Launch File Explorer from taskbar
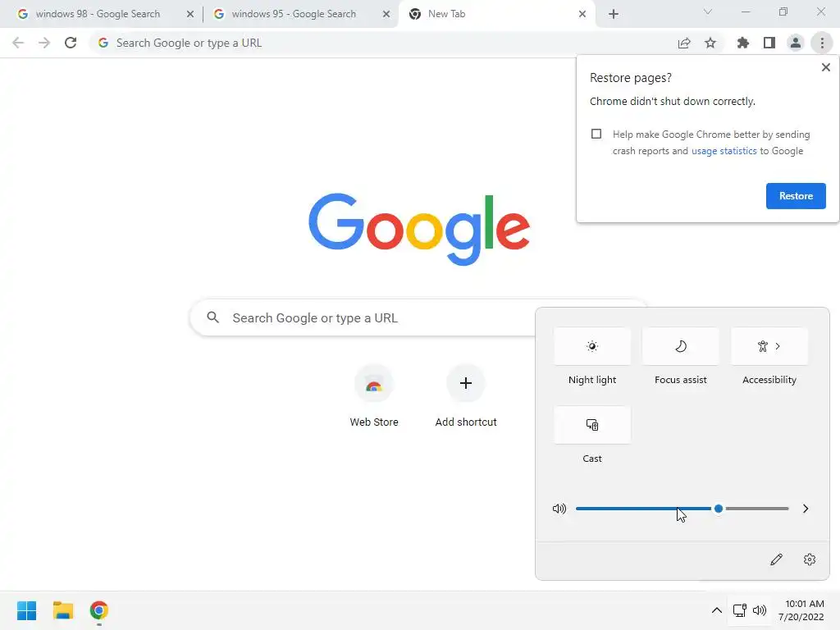This screenshot has width=840, height=630. click(x=62, y=610)
